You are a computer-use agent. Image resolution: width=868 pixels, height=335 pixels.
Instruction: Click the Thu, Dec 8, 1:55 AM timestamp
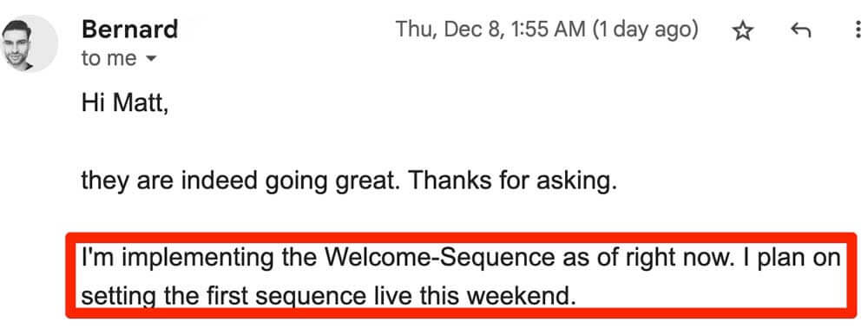coord(490,30)
